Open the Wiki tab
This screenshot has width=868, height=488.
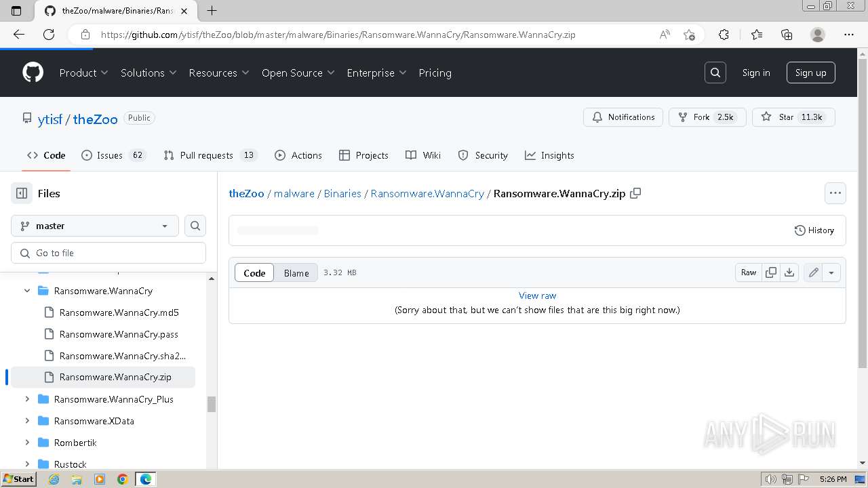point(423,155)
